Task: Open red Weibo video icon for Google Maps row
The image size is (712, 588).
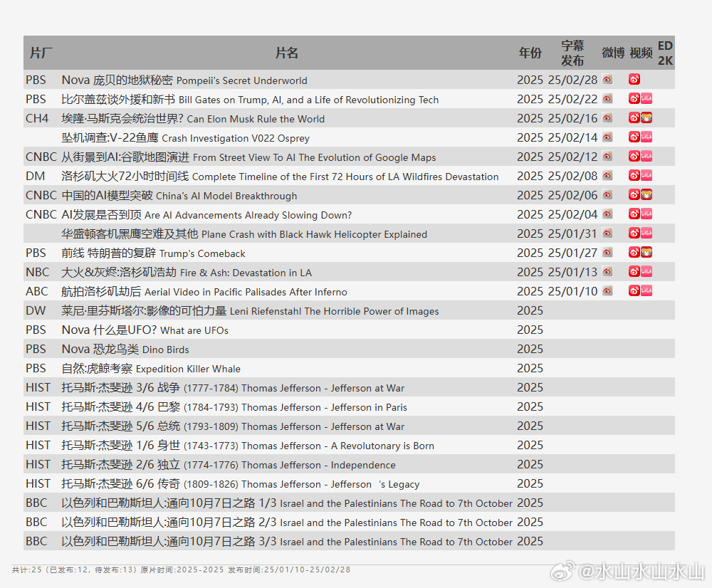Action: (634, 157)
